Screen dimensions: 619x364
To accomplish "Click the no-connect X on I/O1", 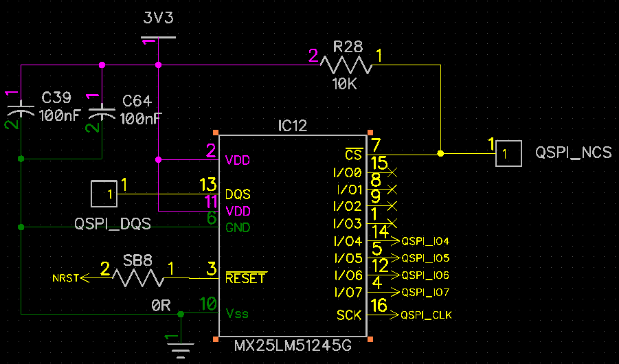I will click(x=392, y=190).
